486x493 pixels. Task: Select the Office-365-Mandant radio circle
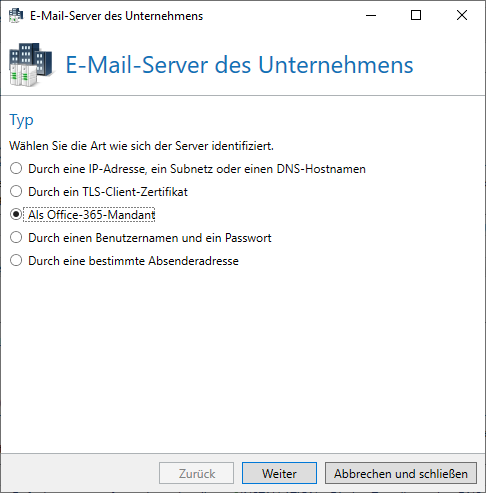pyautogui.click(x=16, y=215)
